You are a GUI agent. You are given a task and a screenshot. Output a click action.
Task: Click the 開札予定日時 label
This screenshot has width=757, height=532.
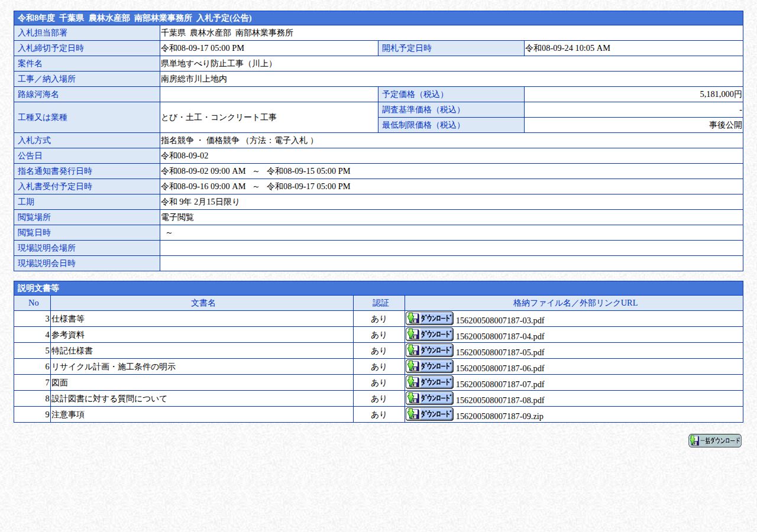click(x=407, y=48)
